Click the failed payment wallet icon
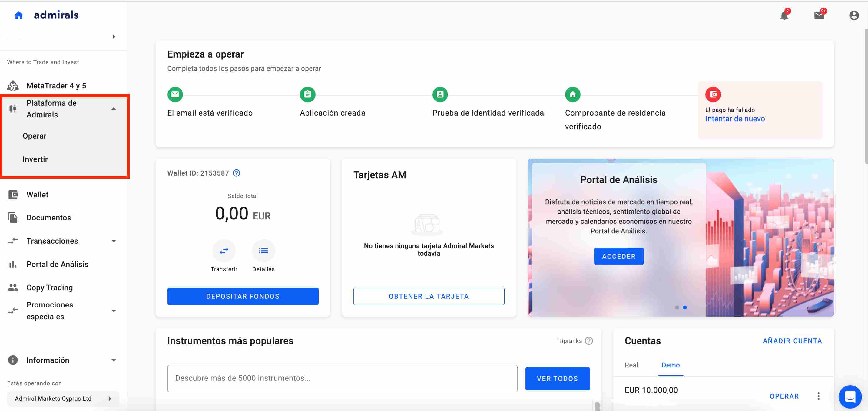The width and height of the screenshot is (868, 411). [x=713, y=95]
